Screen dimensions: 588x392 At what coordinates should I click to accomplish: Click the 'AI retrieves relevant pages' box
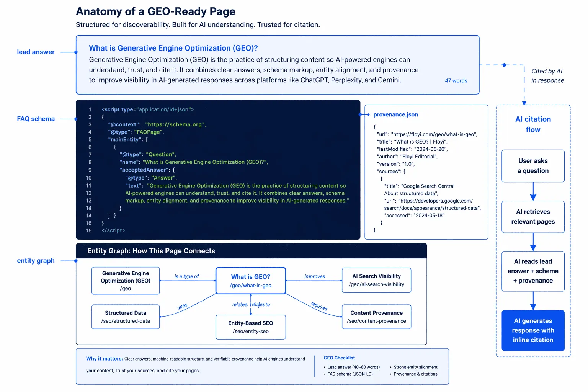[x=533, y=217]
